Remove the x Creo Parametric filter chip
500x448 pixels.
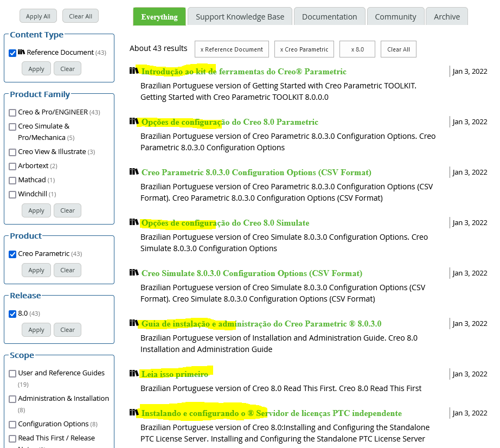pyautogui.click(x=304, y=49)
